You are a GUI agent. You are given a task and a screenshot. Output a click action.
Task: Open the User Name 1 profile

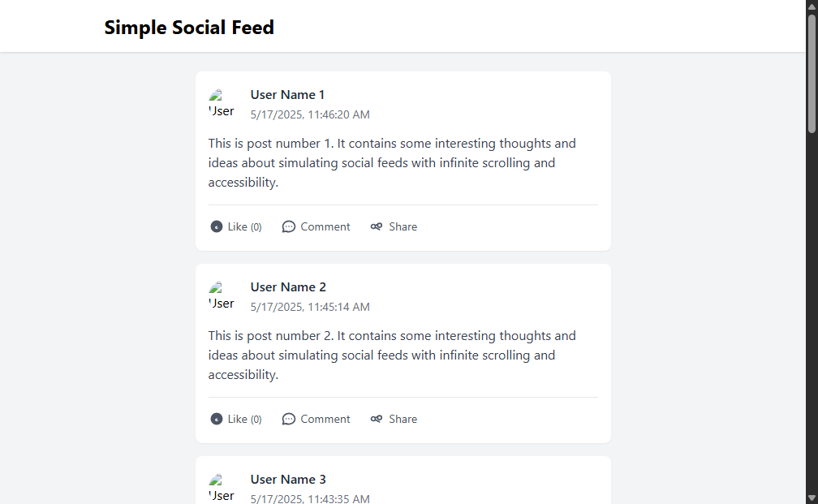point(287,94)
